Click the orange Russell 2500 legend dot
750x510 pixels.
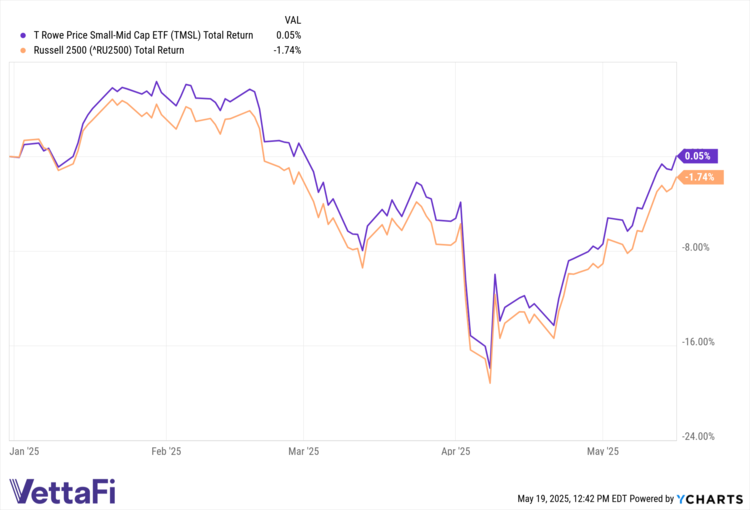pyautogui.click(x=23, y=49)
